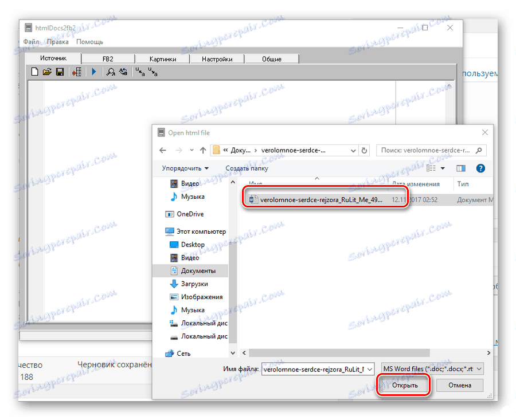Open a file using the folder toolbar icon
The width and height of the screenshot is (516, 420).
coord(46,71)
